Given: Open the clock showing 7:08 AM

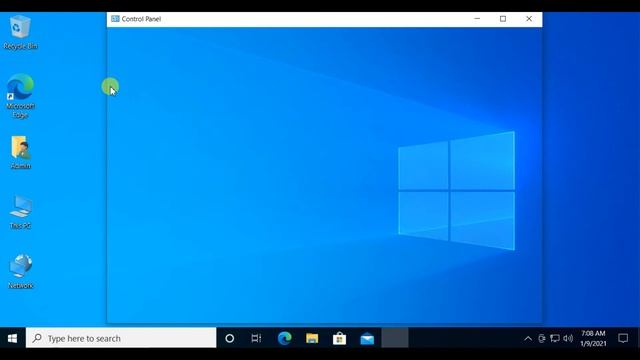Looking at the screenshot, I should pyautogui.click(x=593, y=338).
